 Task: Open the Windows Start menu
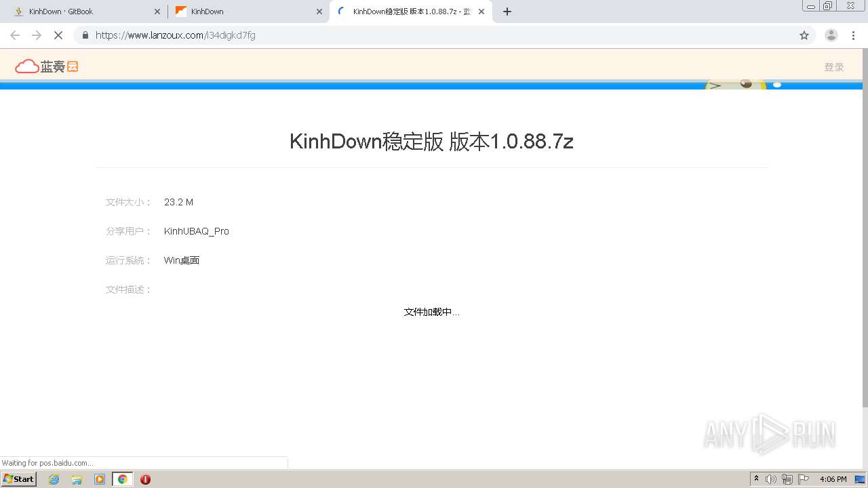(x=18, y=479)
